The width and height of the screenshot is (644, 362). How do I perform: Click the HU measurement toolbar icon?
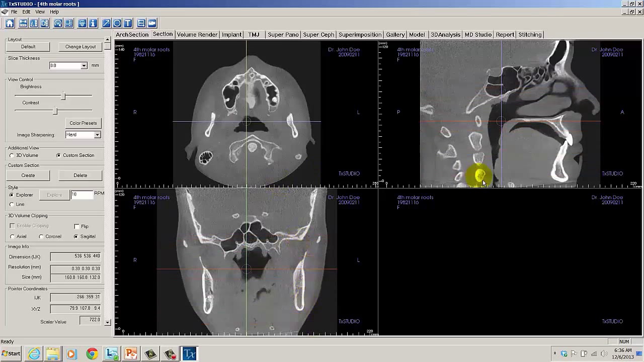(141, 23)
